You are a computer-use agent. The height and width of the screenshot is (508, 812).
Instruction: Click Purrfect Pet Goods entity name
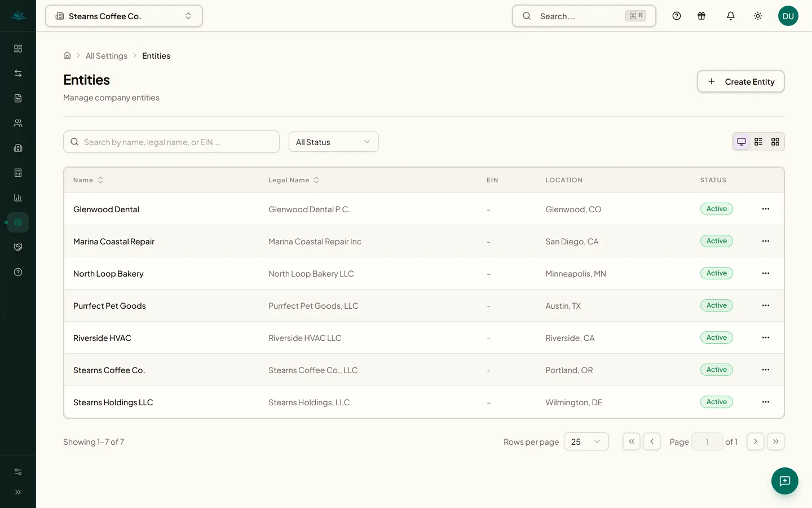[x=109, y=306]
